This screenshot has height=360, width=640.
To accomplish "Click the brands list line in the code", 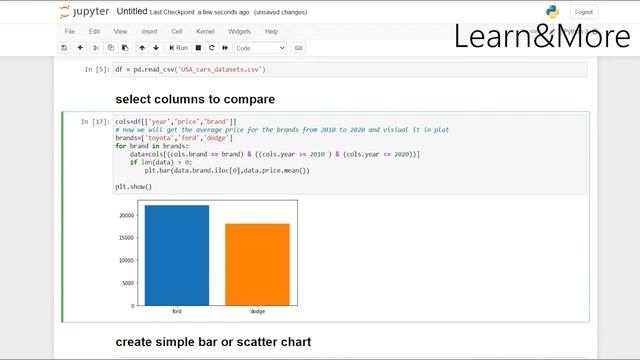I will 174,138.
